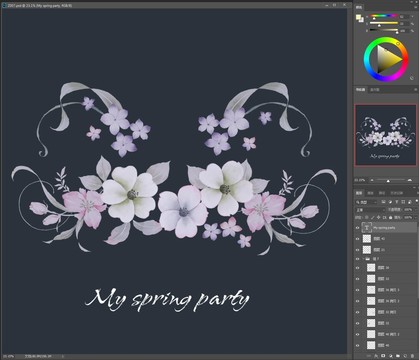This screenshot has width=419, height=360.
Task: Filter layers by pixel layers icon
Action: [x=383, y=202]
